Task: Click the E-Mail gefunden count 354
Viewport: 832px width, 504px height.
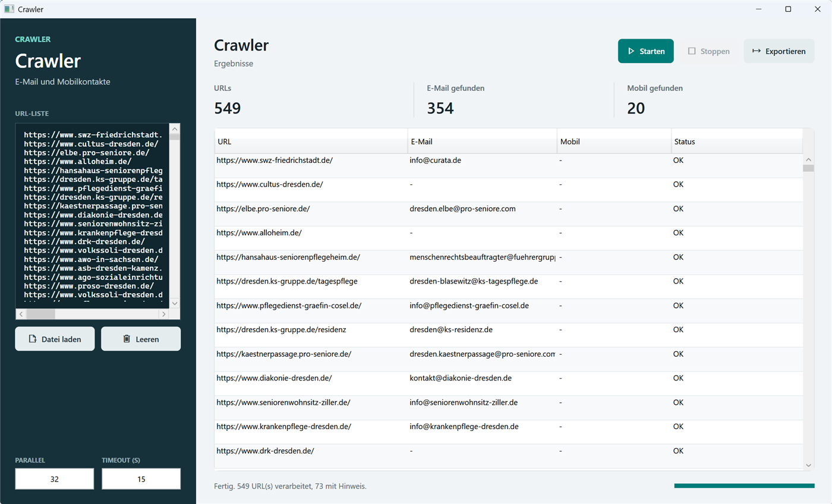Action: pos(440,108)
